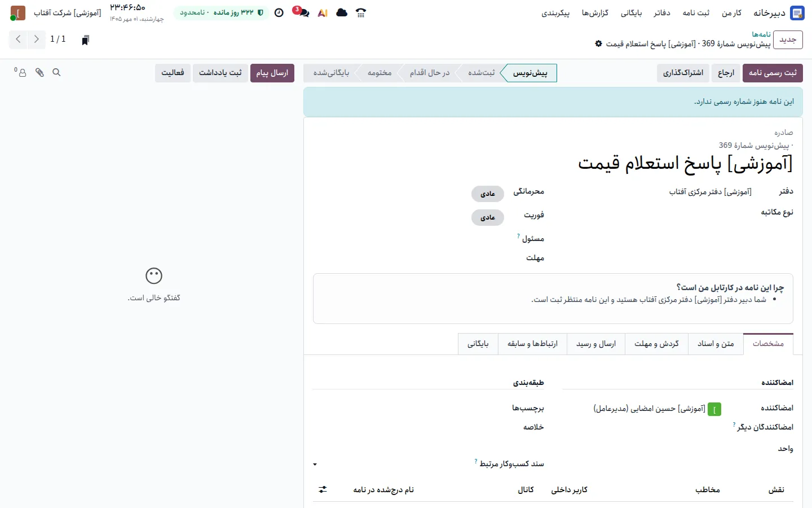812x508 pixels.
Task: Click the جدید button
Action: 788,40
